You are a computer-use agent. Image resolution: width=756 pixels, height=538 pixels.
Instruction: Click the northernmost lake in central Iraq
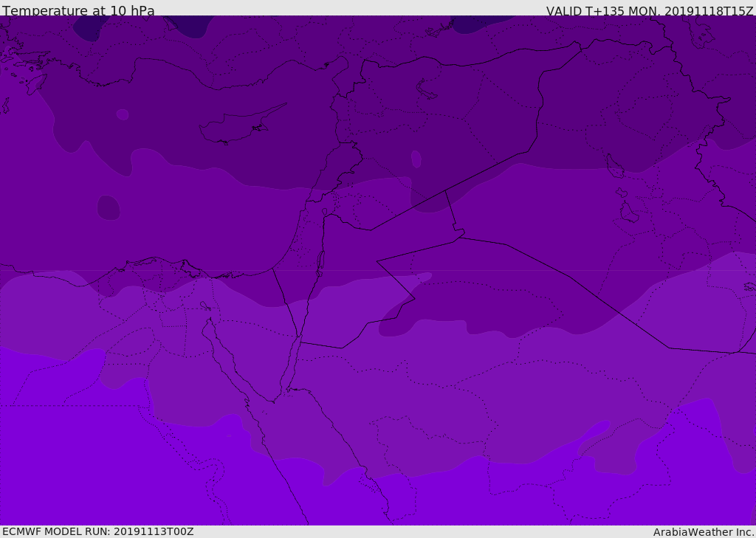[614, 167]
